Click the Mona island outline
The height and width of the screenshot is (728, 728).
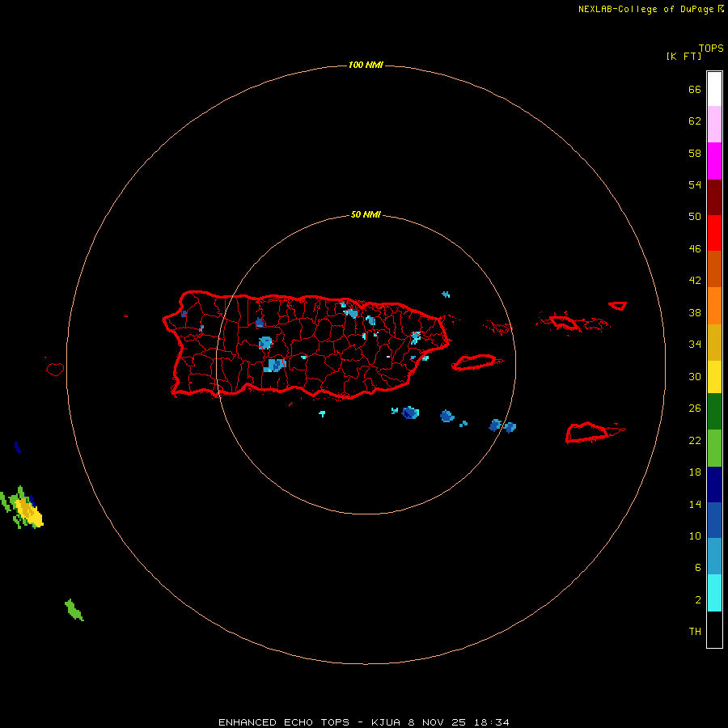click(x=55, y=369)
